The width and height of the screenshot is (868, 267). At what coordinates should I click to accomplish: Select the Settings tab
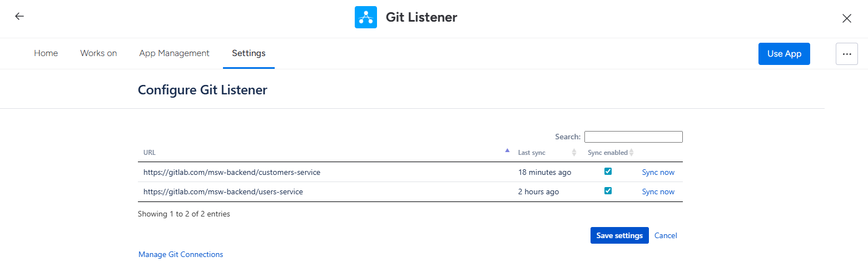tap(249, 53)
